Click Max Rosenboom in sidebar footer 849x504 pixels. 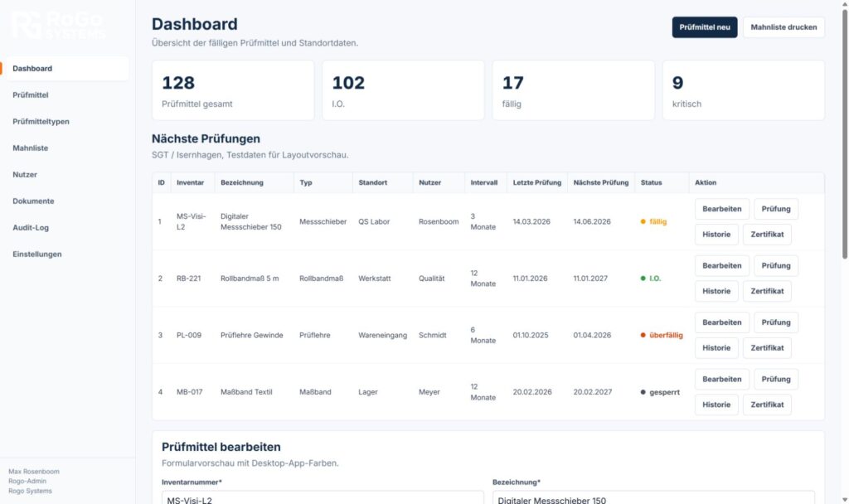click(34, 472)
